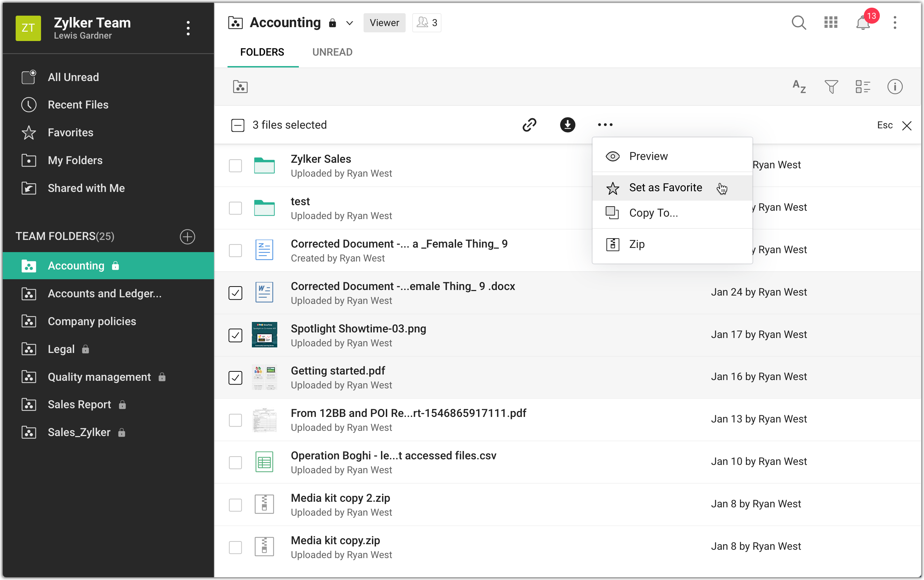Image resolution: width=924 pixels, height=580 pixels.
Task: Uncheck Spotlight Showtime-03.png checkbox
Action: pos(235,335)
